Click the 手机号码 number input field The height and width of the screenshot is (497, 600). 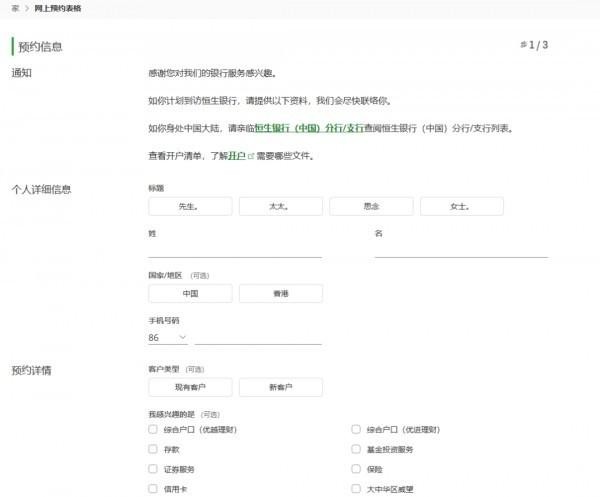258,337
